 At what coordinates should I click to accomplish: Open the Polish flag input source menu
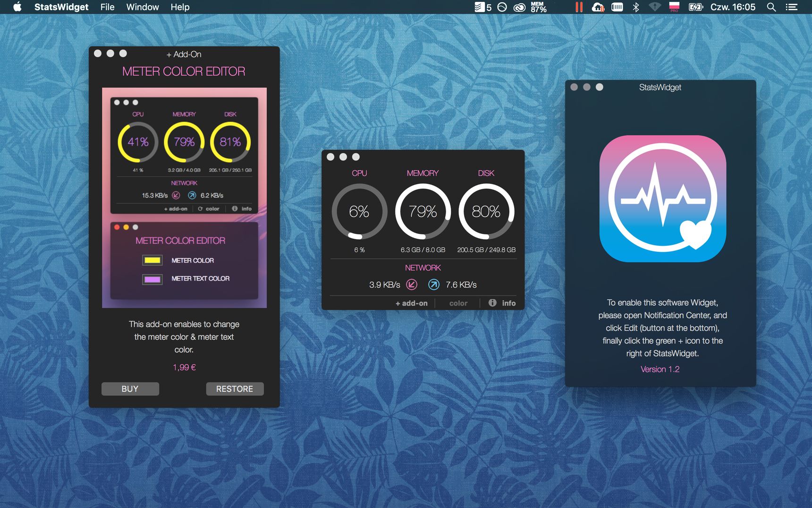click(x=674, y=7)
